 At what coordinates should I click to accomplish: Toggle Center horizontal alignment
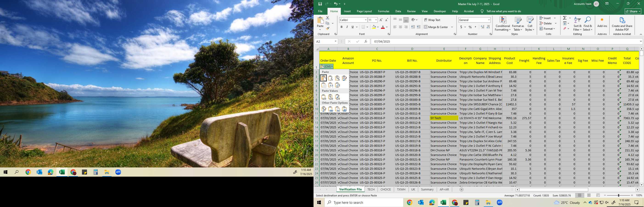click(400, 27)
